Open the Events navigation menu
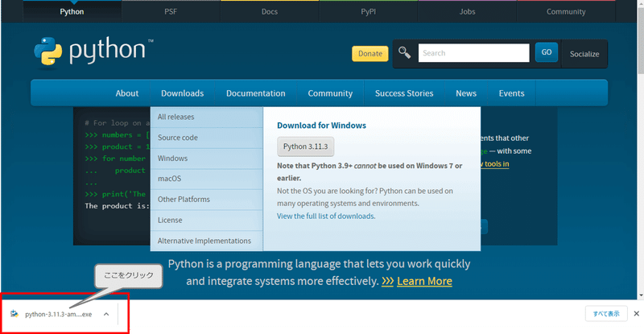The height and width of the screenshot is (334, 644). point(512,93)
